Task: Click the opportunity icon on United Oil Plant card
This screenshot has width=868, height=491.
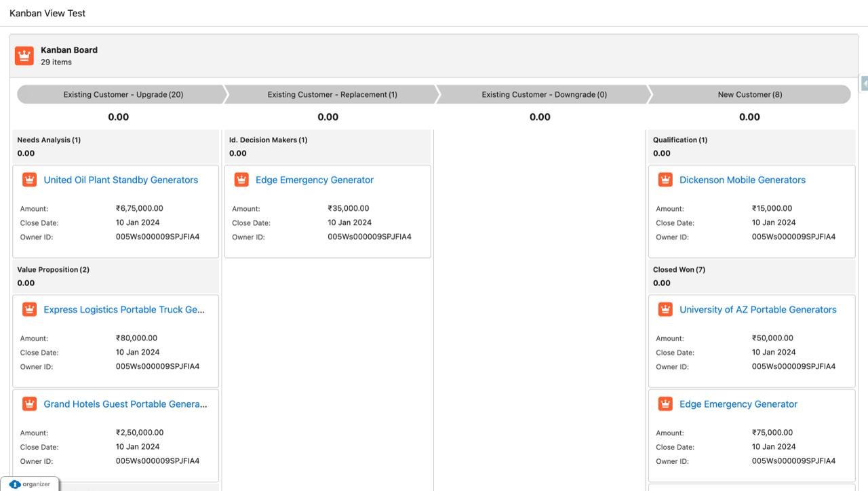Action: [29, 179]
